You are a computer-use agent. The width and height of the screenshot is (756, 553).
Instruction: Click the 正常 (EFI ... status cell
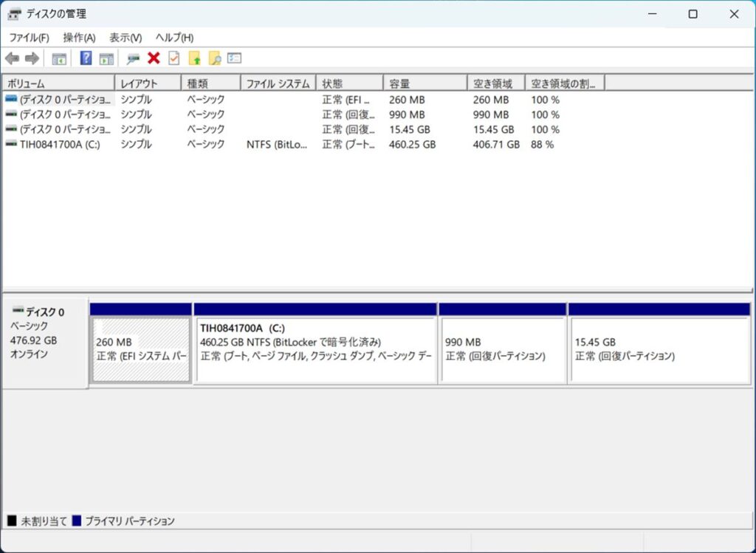tap(346, 100)
